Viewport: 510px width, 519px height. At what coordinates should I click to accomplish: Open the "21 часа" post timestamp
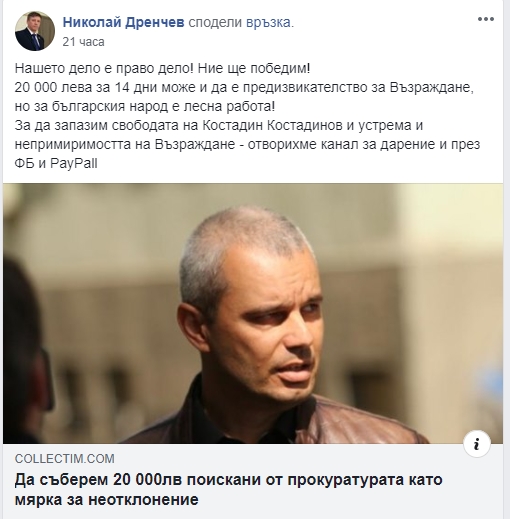[x=83, y=42]
